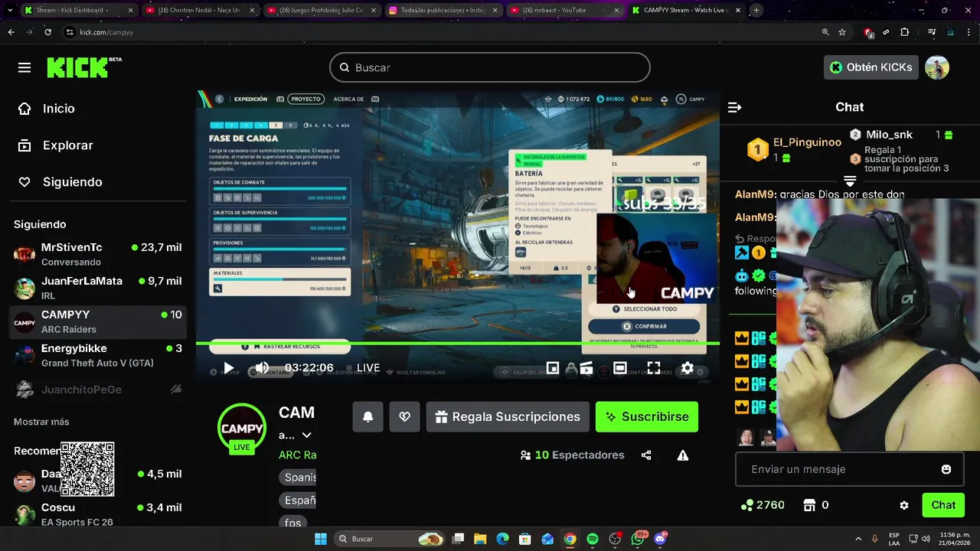Switch to mrbeast YouTube tab
Screen dimensions: 980x551
564,10
